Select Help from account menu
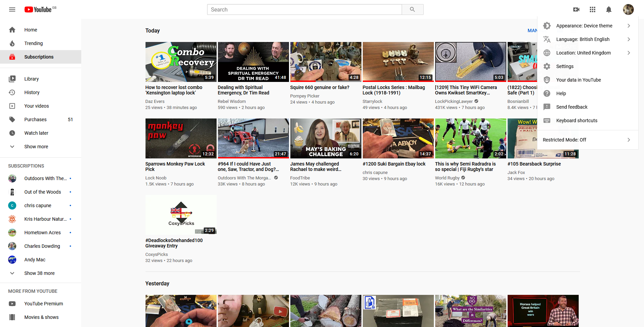 tap(587, 93)
